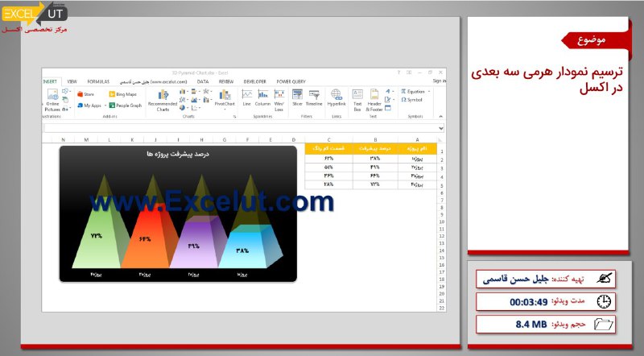Switch to the VIEW tab
The width and height of the screenshot is (644, 356).
[x=72, y=81]
